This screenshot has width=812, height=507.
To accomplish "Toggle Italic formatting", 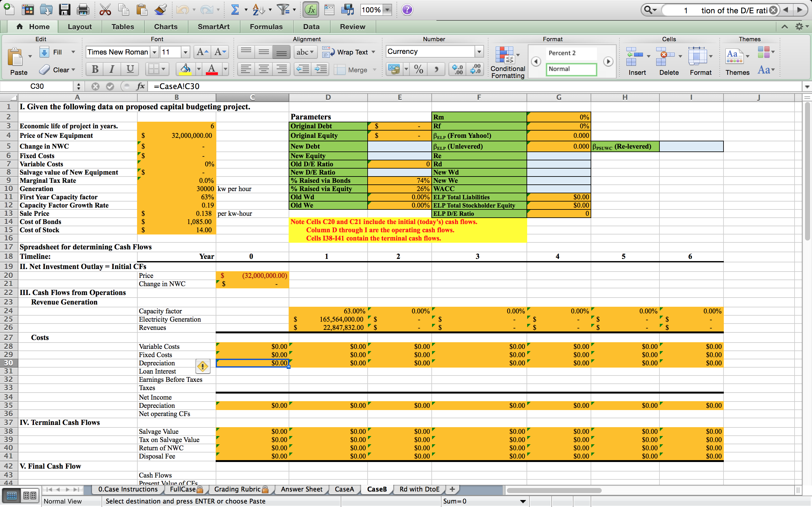I will 112,69.
